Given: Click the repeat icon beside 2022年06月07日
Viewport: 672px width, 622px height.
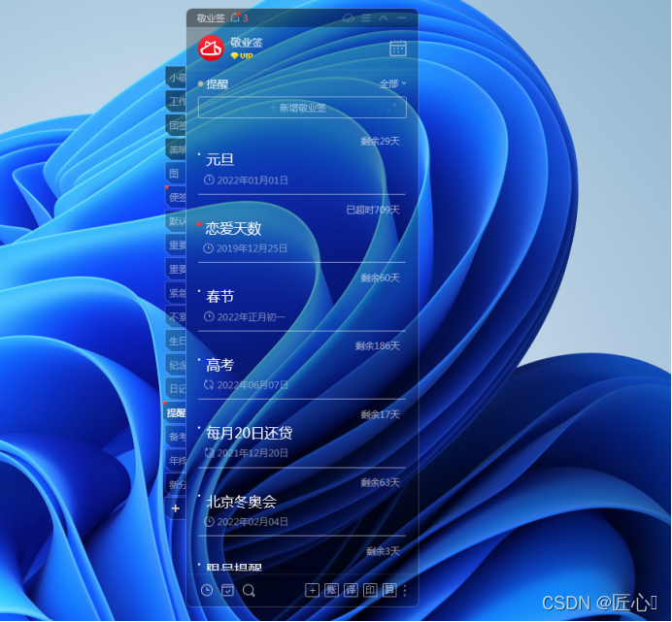Looking at the screenshot, I should 209,384.
